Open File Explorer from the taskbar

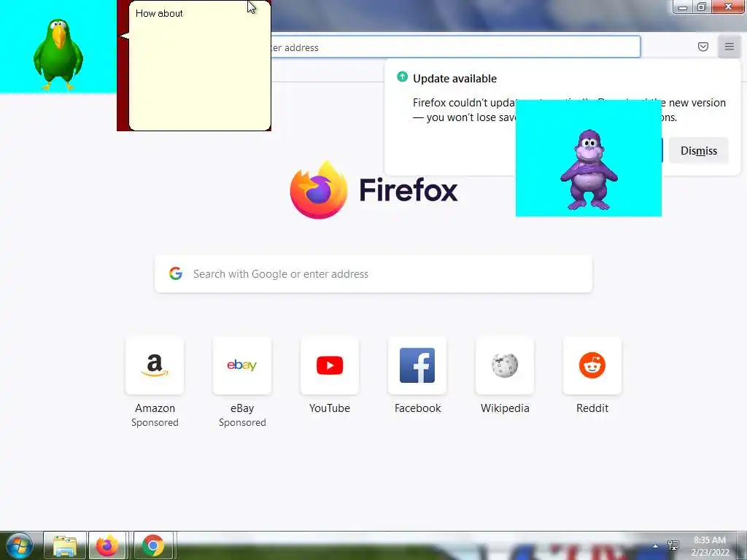[x=65, y=545]
